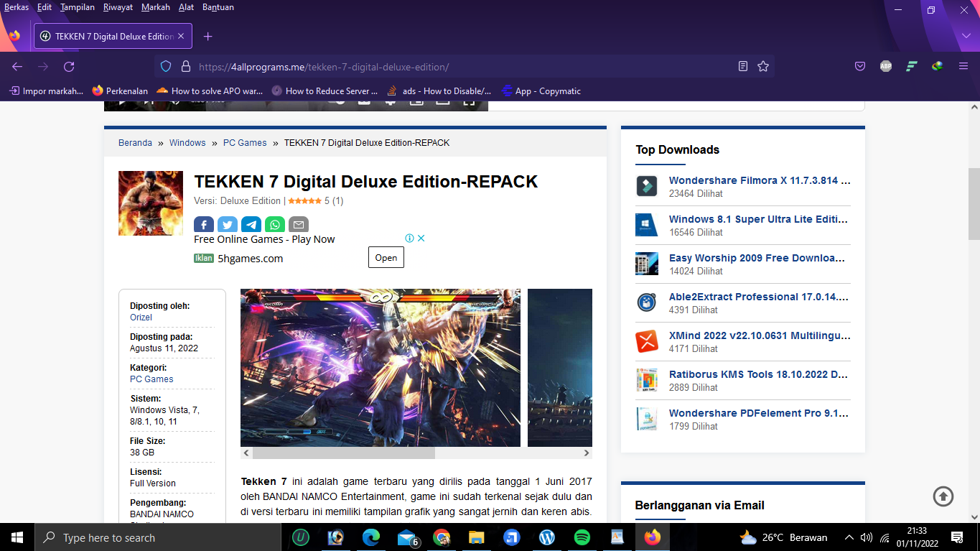
Task: Open the Berkas menu
Action: 17,7
